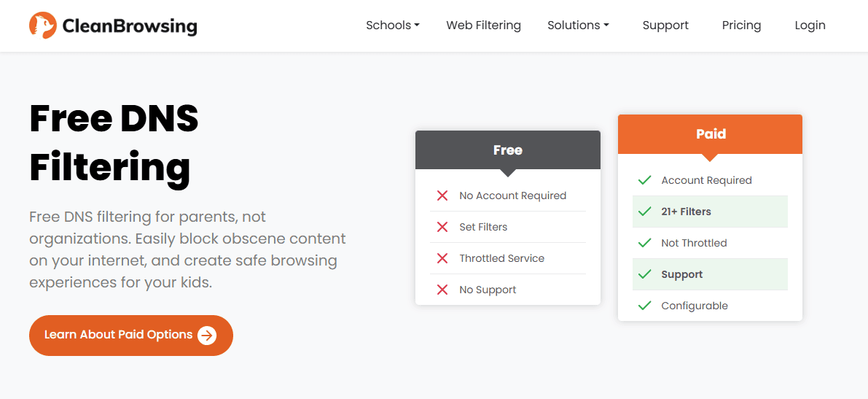Go to the Support nav link
The width and height of the screenshot is (868, 399).
click(665, 26)
